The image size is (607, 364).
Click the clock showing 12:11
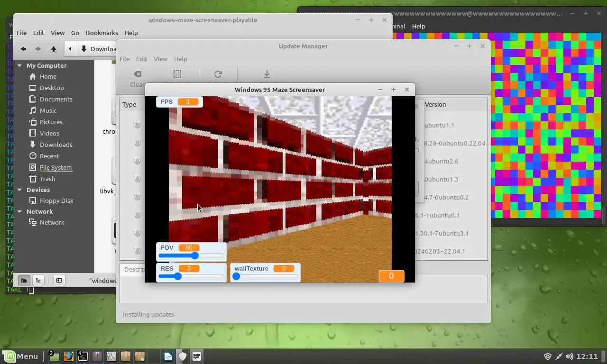coord(588,356)
